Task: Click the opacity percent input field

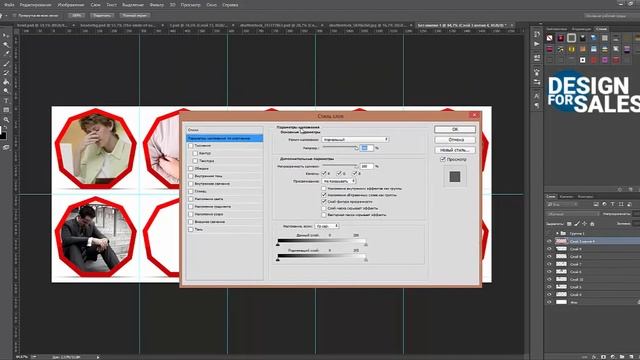Action: point(366,148)
